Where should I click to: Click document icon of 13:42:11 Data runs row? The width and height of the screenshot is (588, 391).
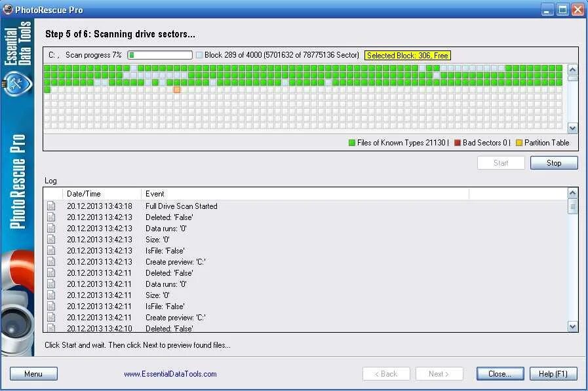(x=51, y=284)
